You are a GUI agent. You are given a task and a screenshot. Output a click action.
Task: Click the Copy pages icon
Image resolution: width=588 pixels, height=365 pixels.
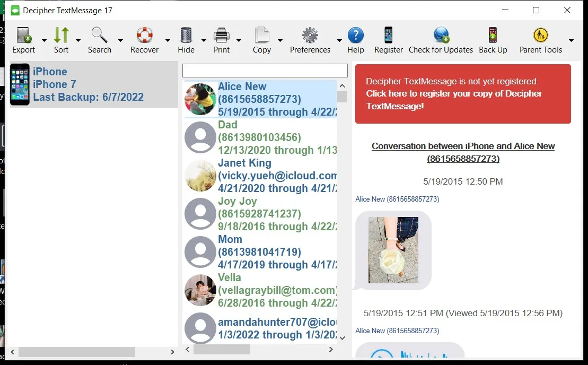coord(262,35)
